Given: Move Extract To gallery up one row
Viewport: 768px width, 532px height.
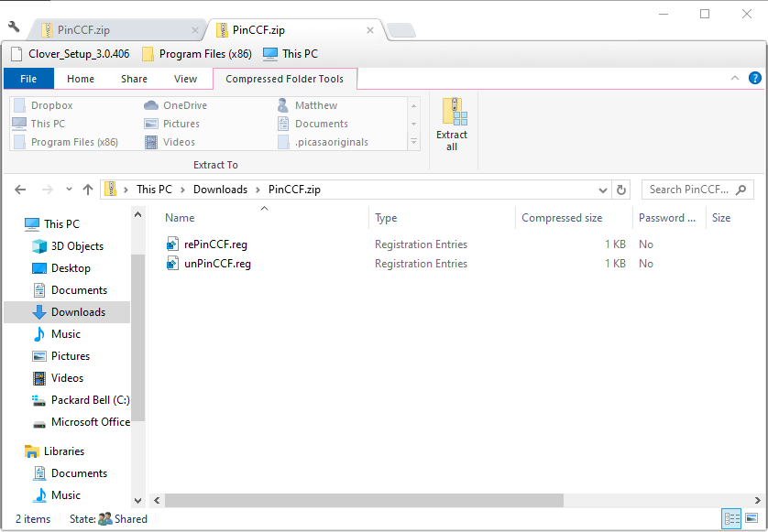Looking at the screenshot, I should click(414, 105).
